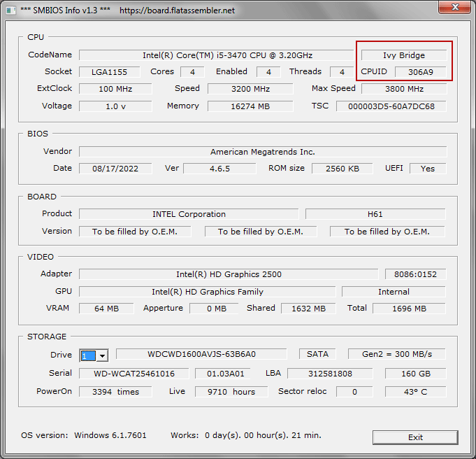Click the UEFI field showing Yes
The image size is (476, 459).
[x=427, y=169]
